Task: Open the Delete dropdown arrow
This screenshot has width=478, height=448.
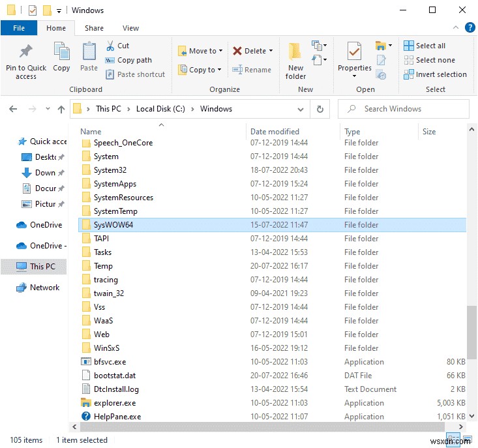Action: pos(271,51)
